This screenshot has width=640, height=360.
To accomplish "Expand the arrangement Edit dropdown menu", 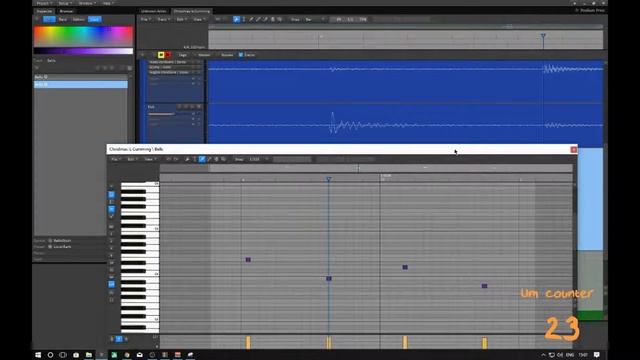I will [181, 19].
